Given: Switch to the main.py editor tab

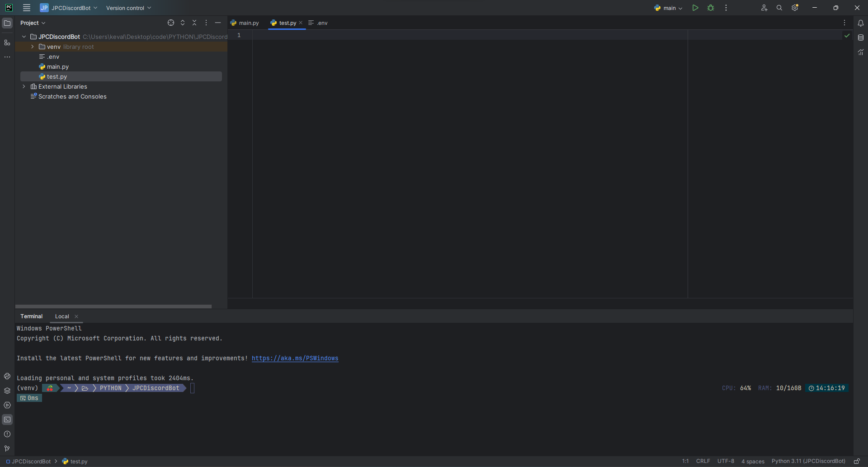Looking at the screenshot, I should tap(245, 23).
